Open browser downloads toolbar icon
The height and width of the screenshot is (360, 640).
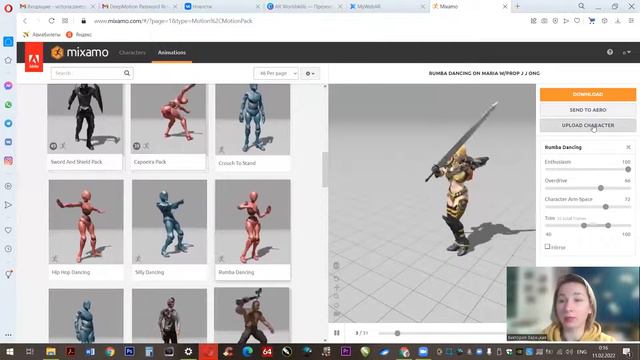[618, 21]
